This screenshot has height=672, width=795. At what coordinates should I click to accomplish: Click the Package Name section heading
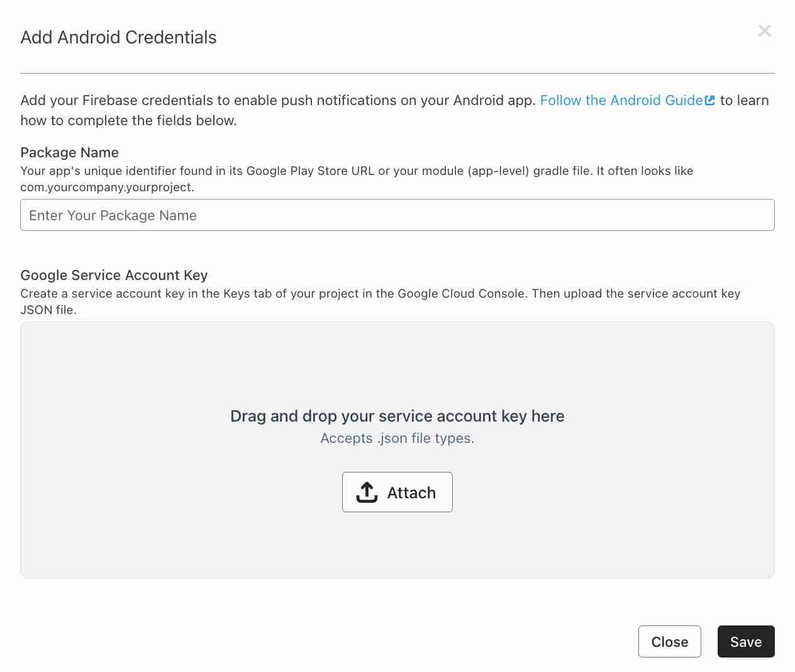[69, 152]
